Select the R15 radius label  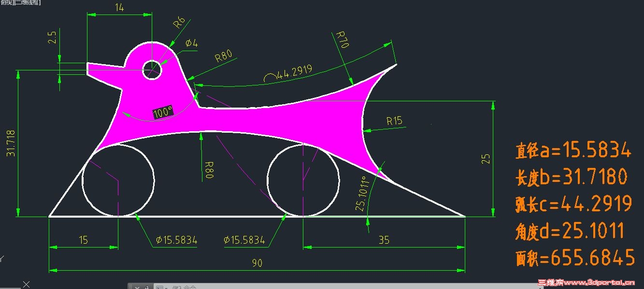coord(394,121)
